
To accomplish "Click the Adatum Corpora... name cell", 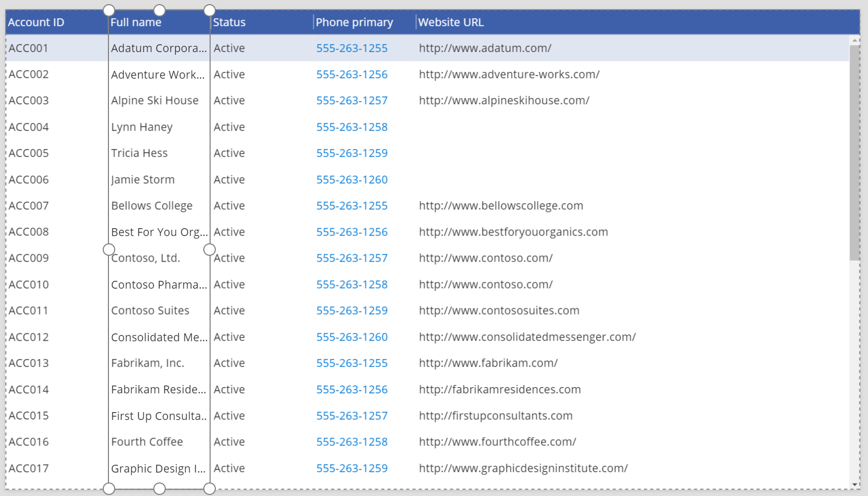I will click(x=159, y=48).
